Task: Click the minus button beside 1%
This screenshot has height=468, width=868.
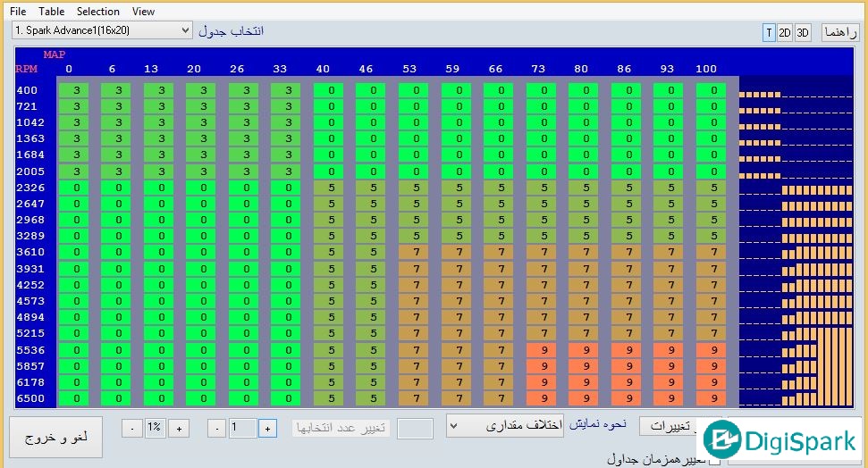Action: point(132,428)
